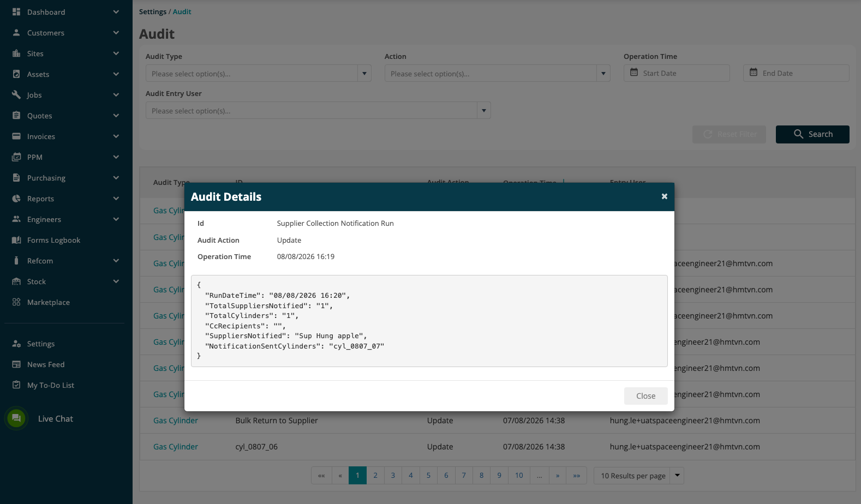Click the Forms Logbook book icon

(16, 239)
